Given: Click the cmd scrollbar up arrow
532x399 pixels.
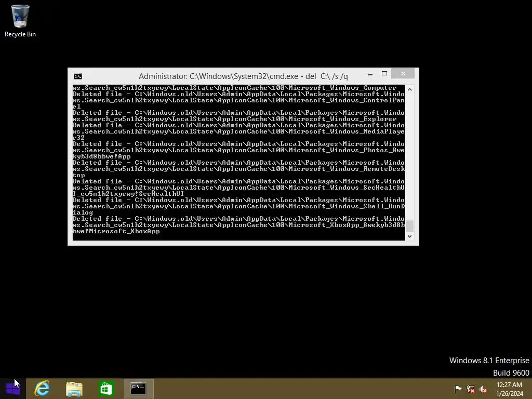Looking at the screenshot, I should pyautogui.click(x=409, y=89).
